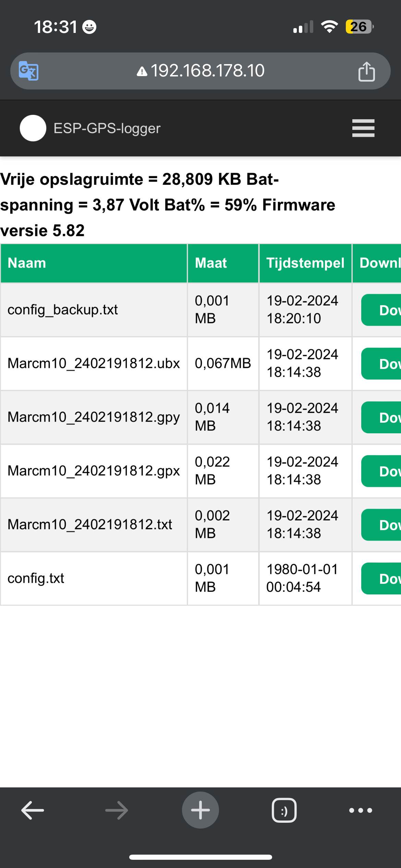Tap the browser forward arrow
The width and height of the screenshot is (401, 868).
tap(117, 810)
